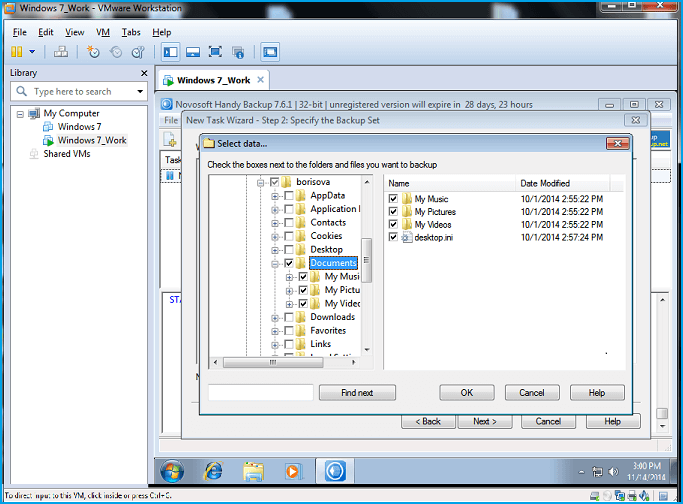Click the Windows Start button

coord(172,471)
